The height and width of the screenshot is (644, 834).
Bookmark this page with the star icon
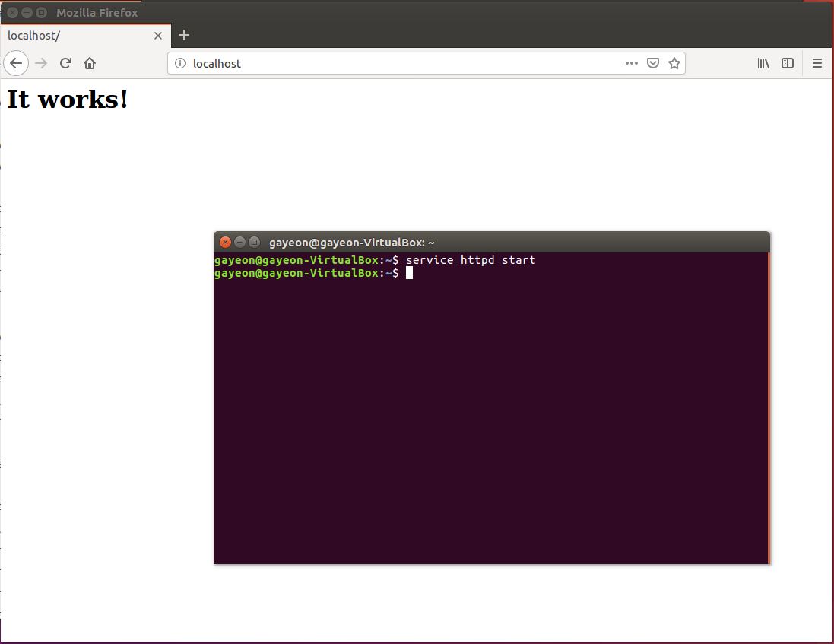[x=674, y=63]
